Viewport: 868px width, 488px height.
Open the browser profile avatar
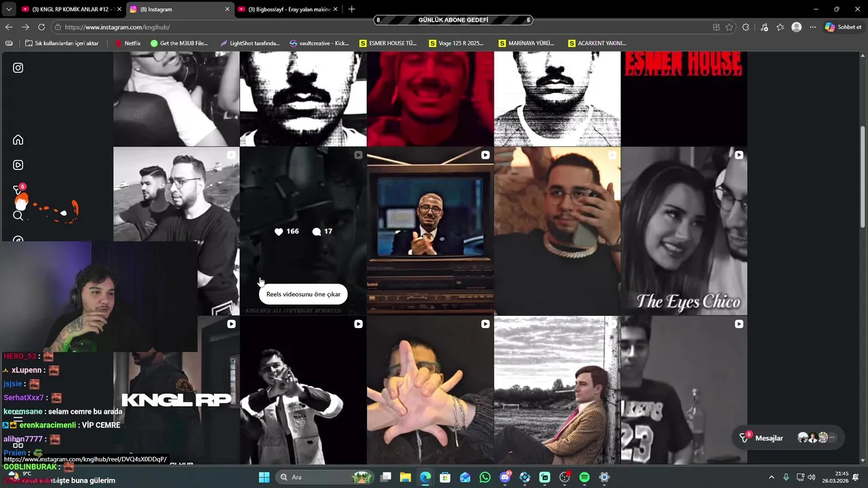(x=797, y=27)
